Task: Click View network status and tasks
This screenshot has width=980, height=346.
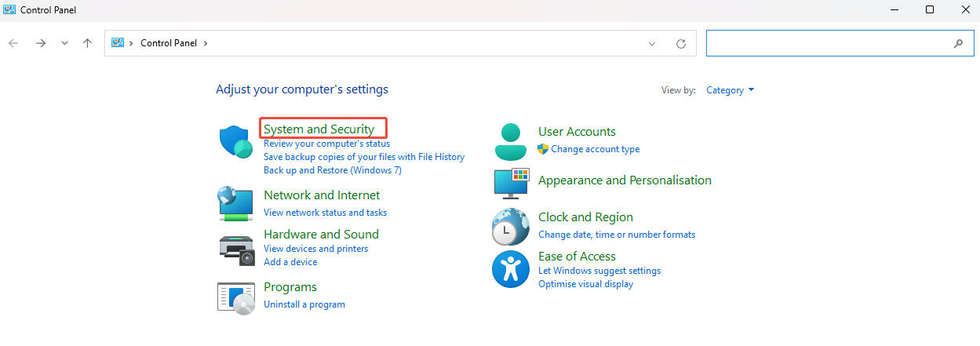Action: point(325,212)
